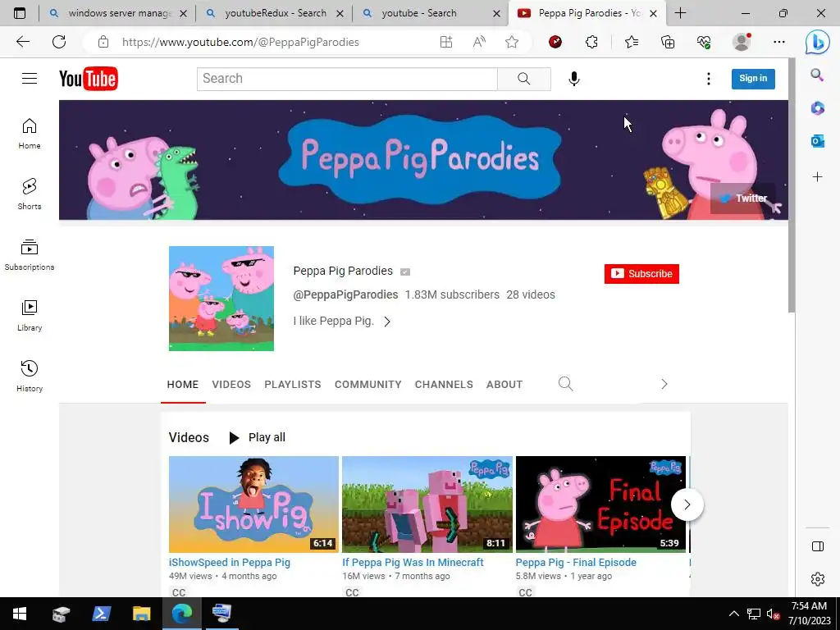Open sidebar settings gear
The image size is (840, 630).
[818, 579]
